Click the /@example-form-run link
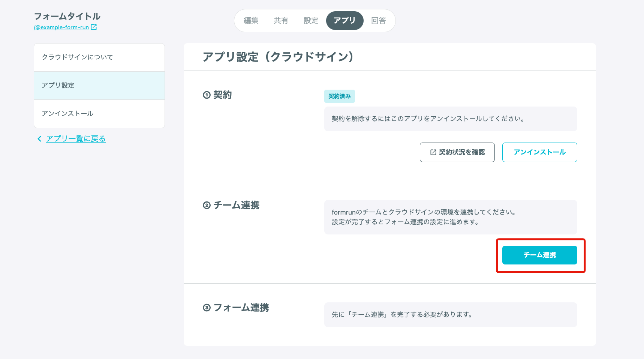The width and height of the screenshot is (644, 359). click(61, 27)
